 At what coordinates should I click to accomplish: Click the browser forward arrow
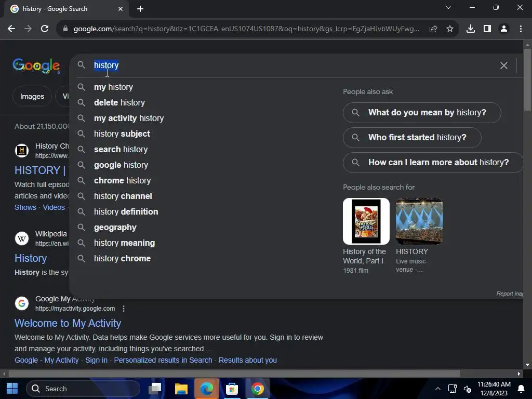pos(28,29)
